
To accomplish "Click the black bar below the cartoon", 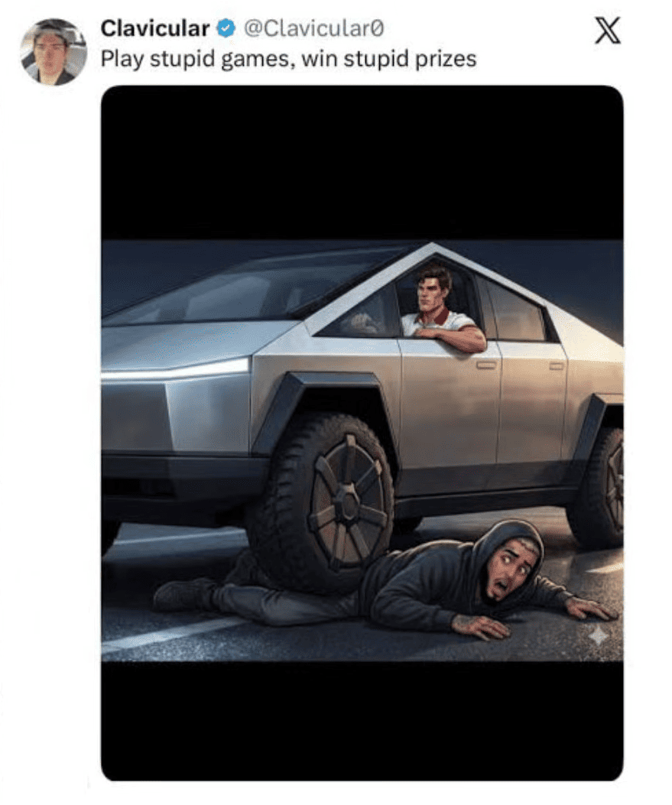I will [x=362, y=721].
